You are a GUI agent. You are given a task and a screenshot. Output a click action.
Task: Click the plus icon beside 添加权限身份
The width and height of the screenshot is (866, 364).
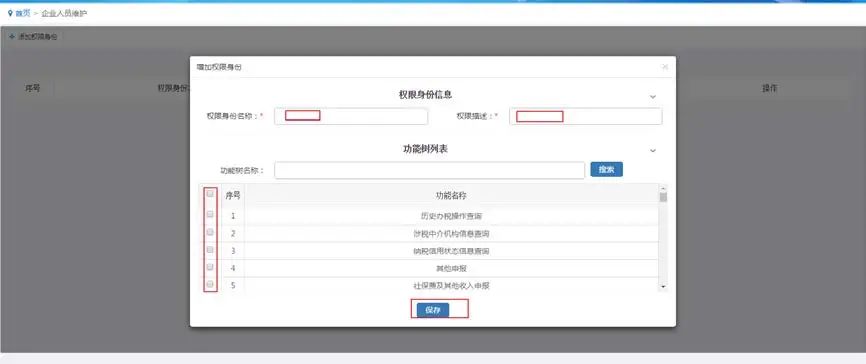12,37
